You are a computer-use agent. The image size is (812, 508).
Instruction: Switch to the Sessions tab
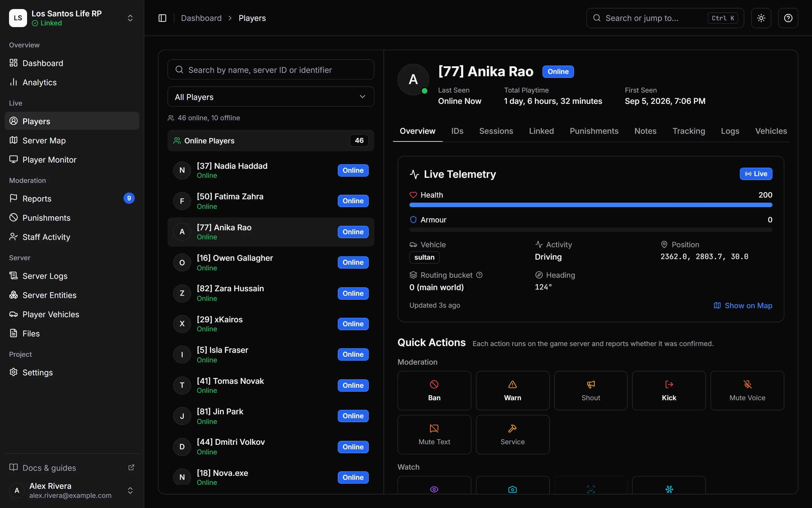[x=496, y=131]
